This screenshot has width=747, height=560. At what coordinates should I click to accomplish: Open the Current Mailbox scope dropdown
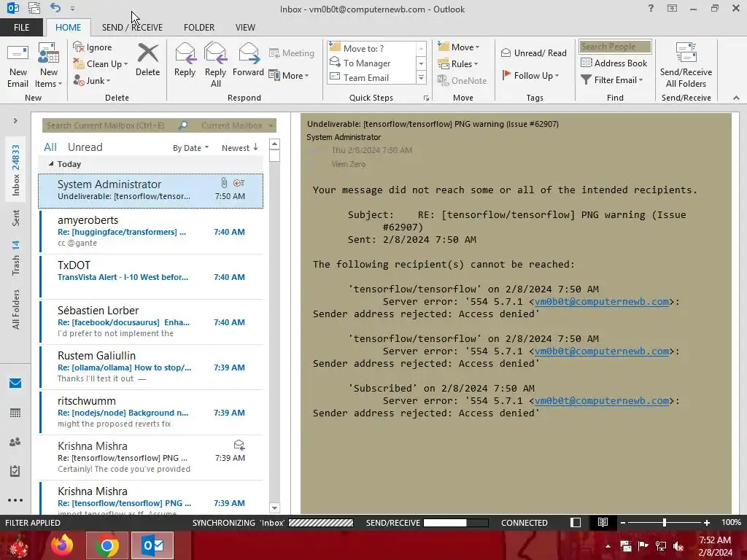click(237, 125)
